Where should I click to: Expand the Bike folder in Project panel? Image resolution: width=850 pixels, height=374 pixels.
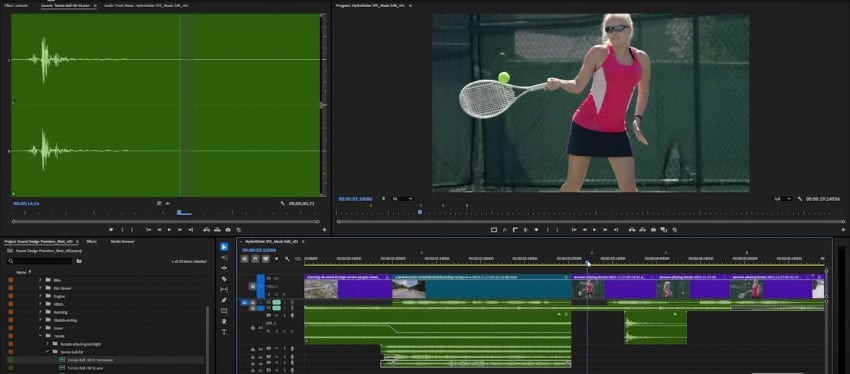[40, 280]
